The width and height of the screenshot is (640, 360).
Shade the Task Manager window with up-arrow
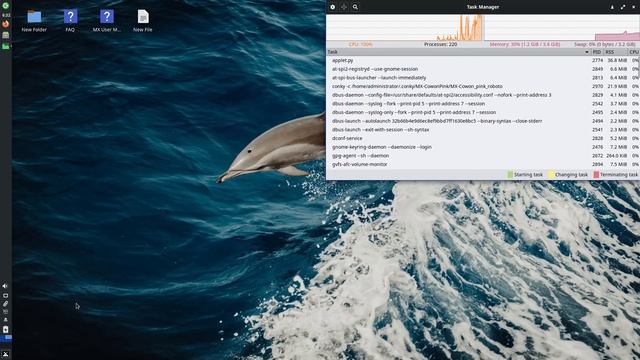[x=612, y=7]
